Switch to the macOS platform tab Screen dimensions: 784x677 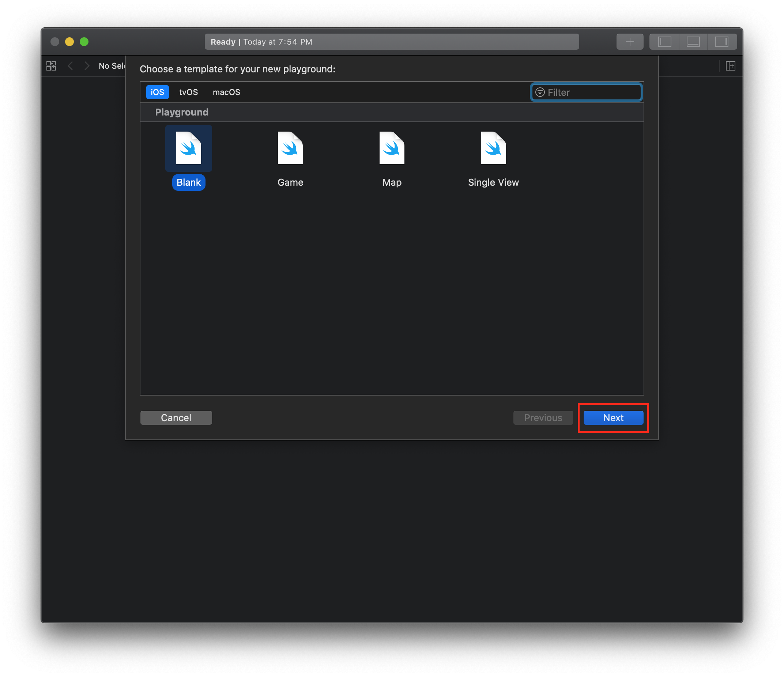[226, 92]
